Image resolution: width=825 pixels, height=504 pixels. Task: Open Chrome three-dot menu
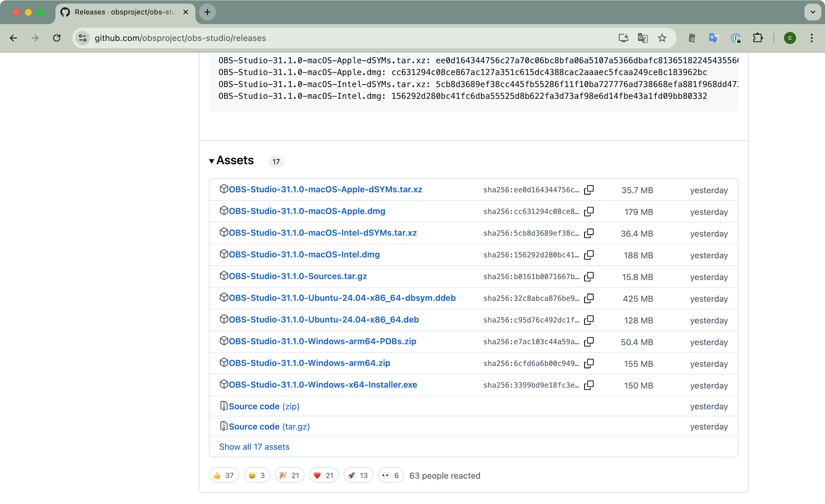click(x=811, y=38)
